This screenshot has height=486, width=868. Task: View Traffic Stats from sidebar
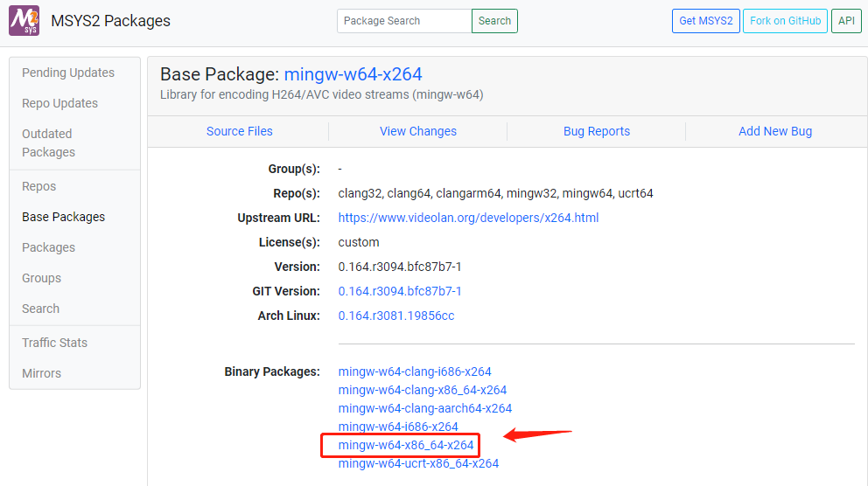54,343
